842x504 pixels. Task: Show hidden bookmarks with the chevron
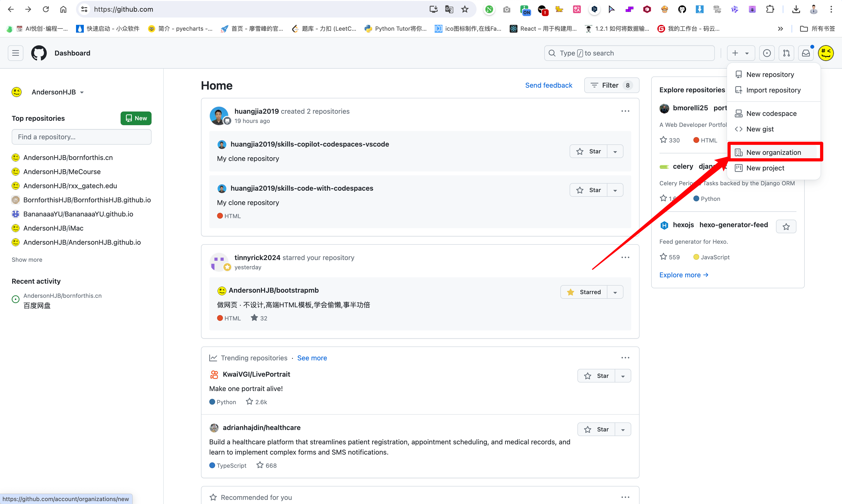tap(781, 28)
